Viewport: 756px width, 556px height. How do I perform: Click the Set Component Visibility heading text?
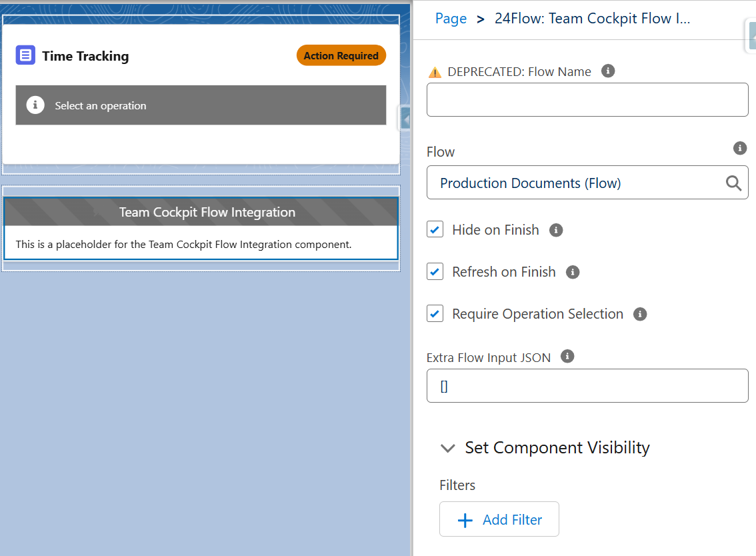tap(557, 447)
